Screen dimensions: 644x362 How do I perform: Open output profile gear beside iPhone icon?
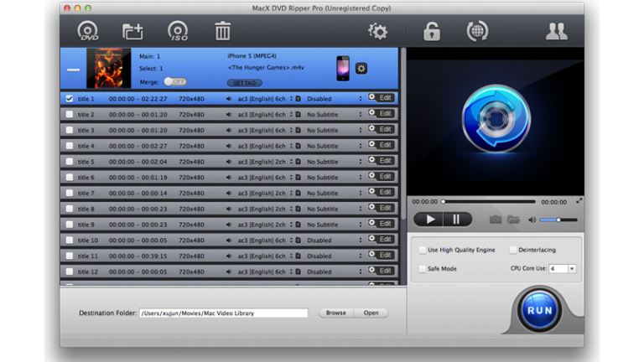point(361,69)
